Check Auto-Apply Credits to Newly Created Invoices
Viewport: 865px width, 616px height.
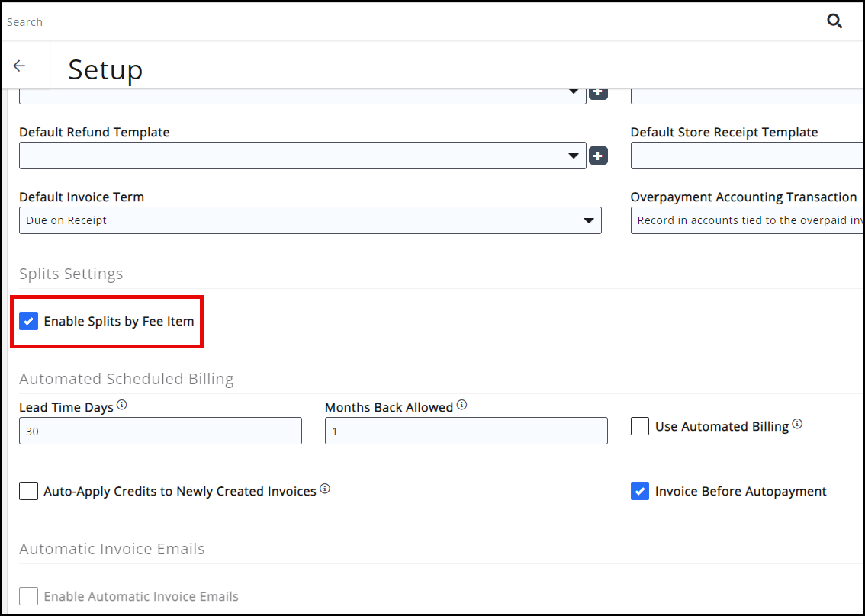pos(29,491)
